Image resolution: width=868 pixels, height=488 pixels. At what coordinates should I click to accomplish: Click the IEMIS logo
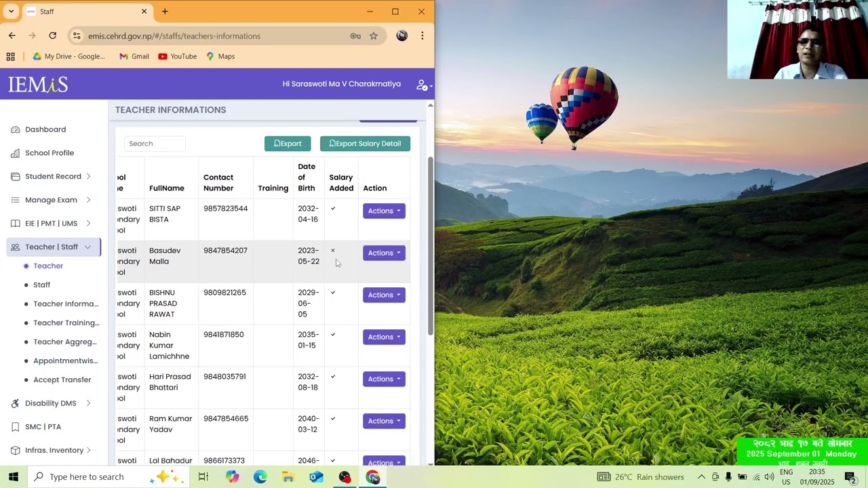38,84
